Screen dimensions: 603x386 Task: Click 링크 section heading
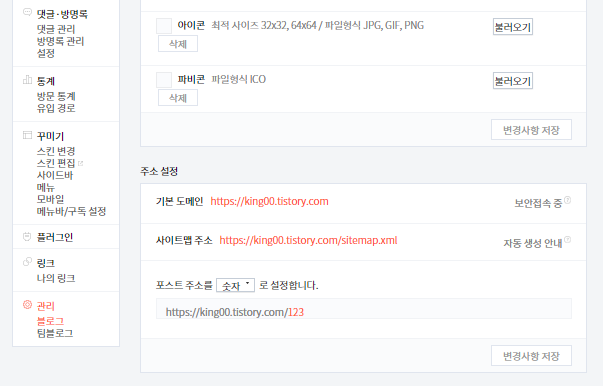(x=46, y=263)
